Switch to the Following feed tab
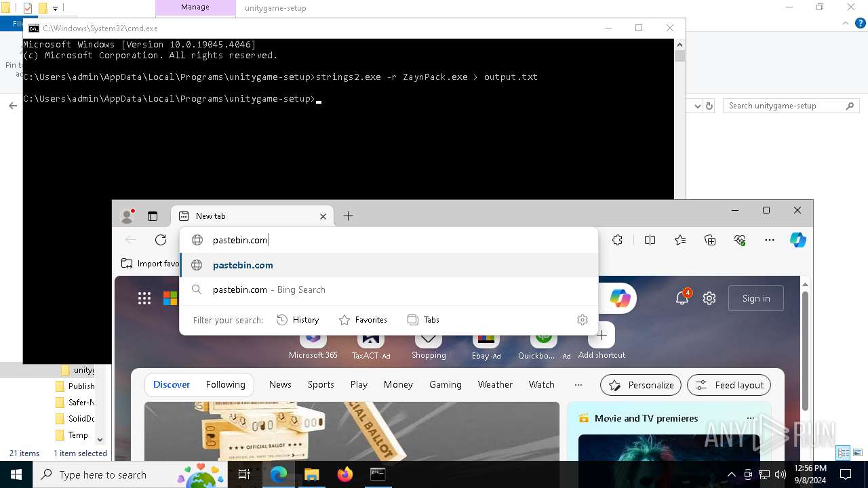This screenshot has width=868, height=488. [226, 384]
